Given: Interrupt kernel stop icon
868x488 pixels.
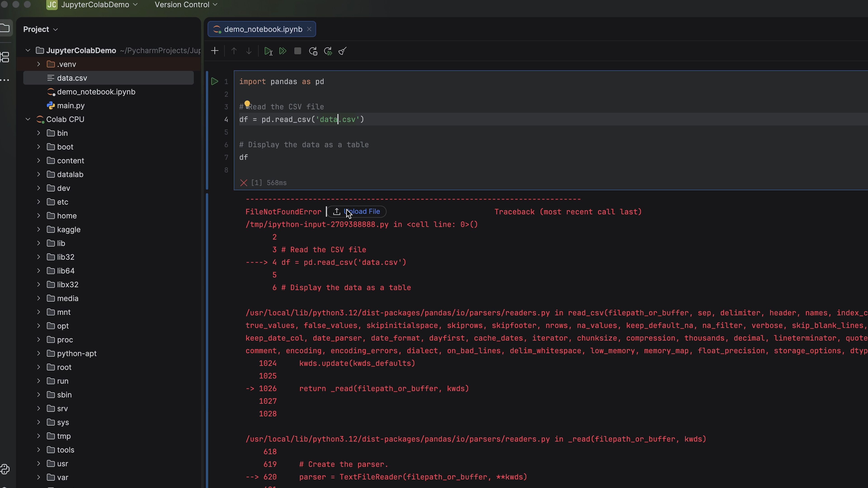Looking at the screenshot, I should point(297,51).
